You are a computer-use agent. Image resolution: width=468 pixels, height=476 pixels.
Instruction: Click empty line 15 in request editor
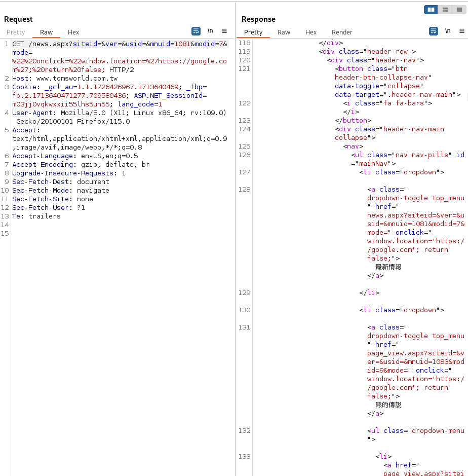click(120, 234)
